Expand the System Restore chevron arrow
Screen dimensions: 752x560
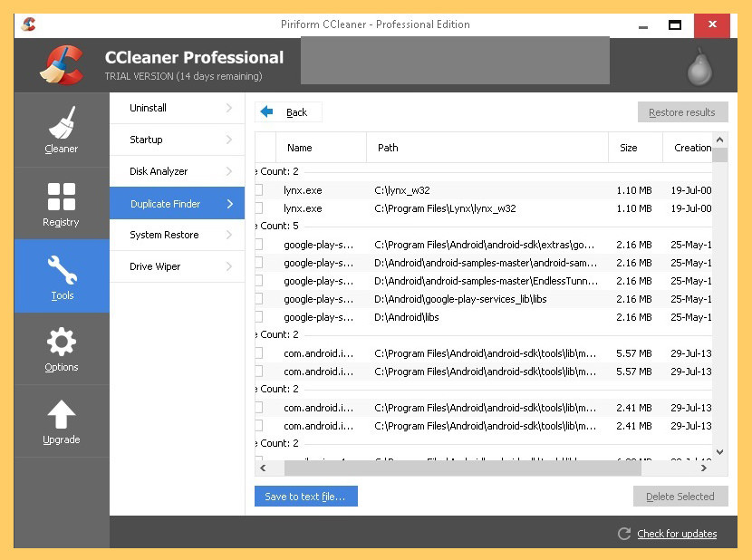tap(229, 235)
